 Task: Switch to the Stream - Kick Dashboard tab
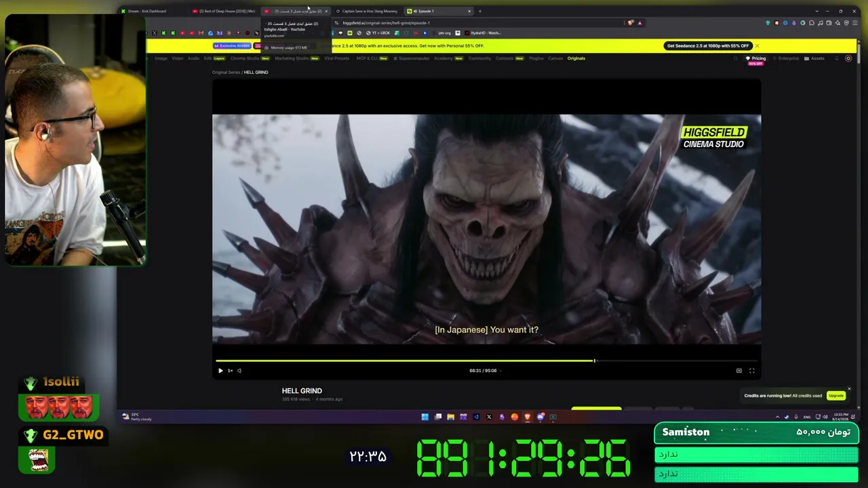click(152, 11)
